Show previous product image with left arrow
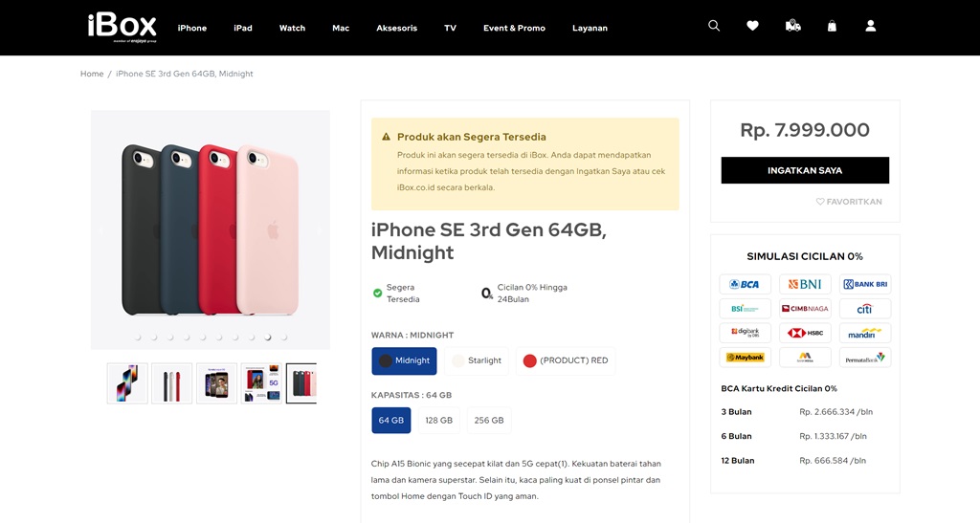This screenshot has width=980, height=523. click(x=101, y=230)
